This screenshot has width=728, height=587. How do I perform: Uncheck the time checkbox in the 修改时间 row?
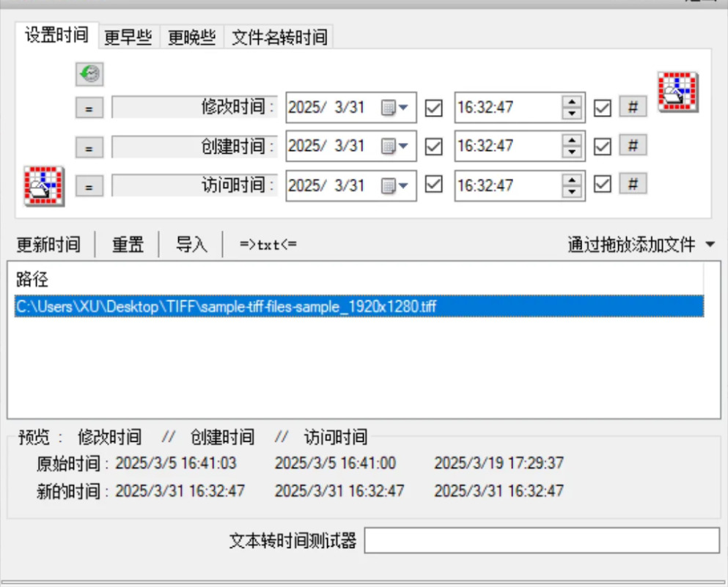(x=602, y=108)
